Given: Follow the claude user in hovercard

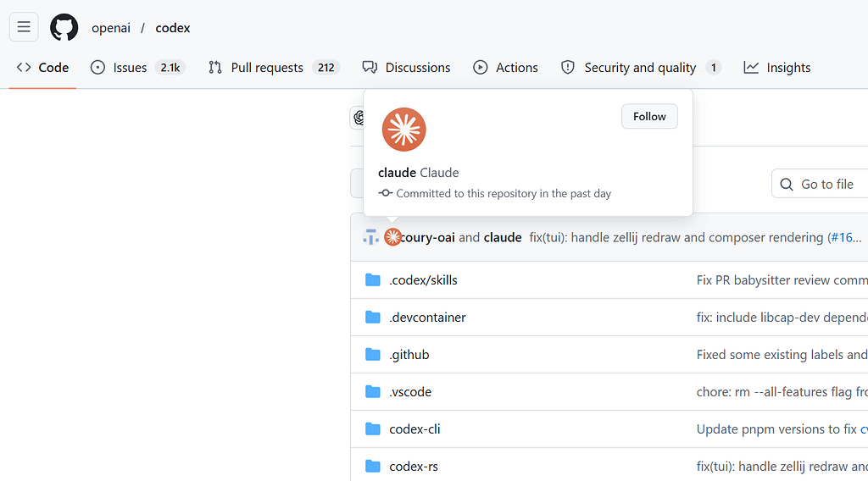Looking at the screenshot, I should pyautogui.click(x=649, y=116).
